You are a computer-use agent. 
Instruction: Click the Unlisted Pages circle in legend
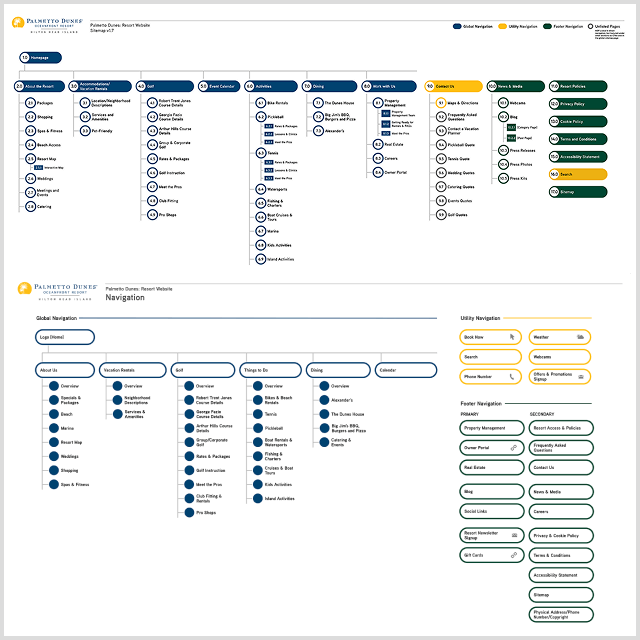[590, 26]
